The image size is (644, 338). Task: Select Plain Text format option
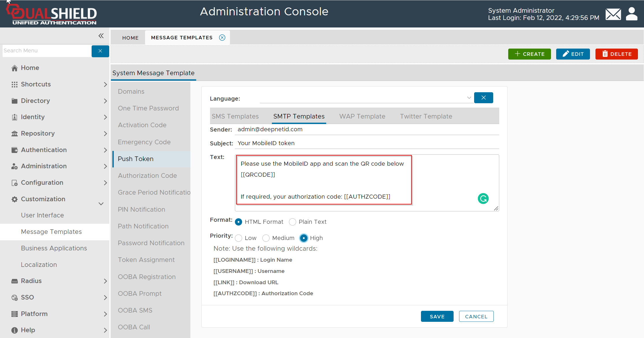coord(293,222)
